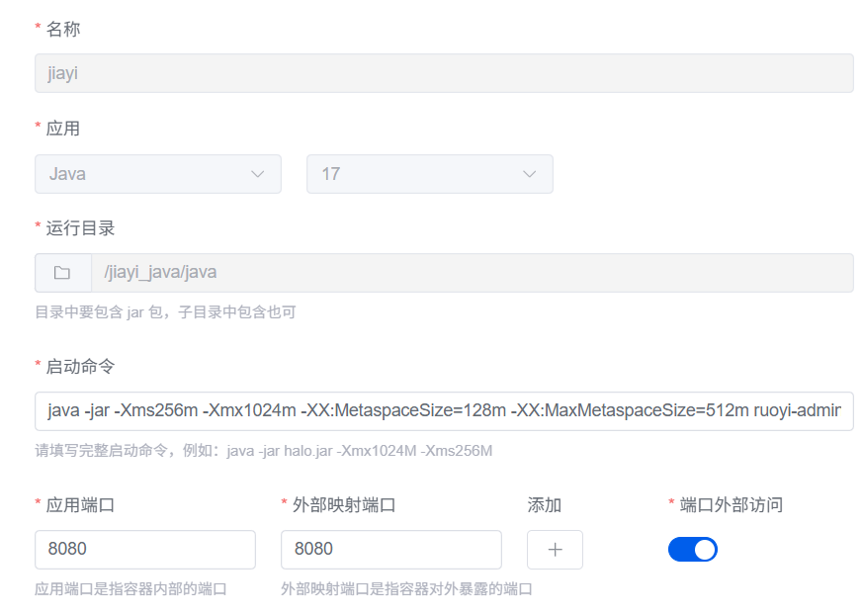The height and width of the screenshot is (616, 862).
Task: Click the 运行目录 label
Action: [x=80, y=228]
